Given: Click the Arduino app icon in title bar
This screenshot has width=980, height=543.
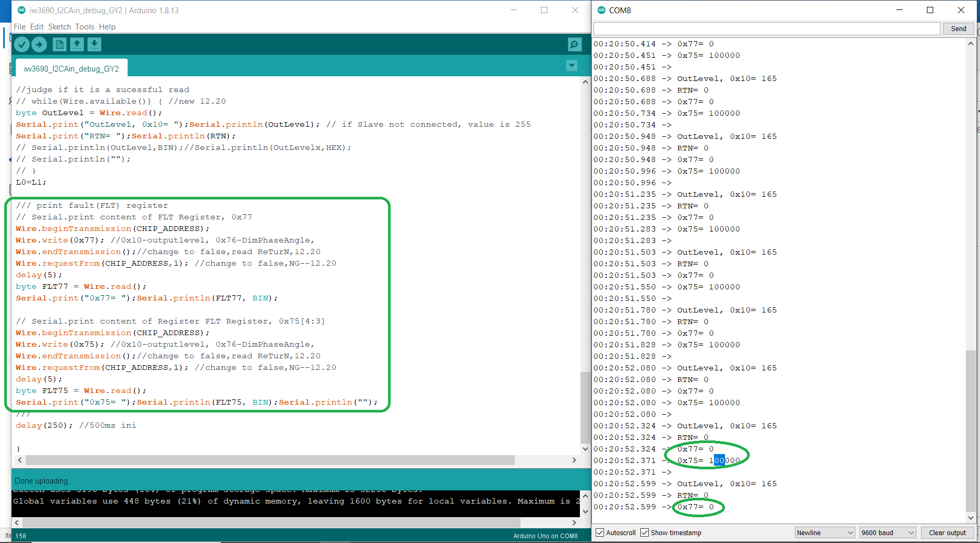Looking at the screenshot, I should pos(22,10).
